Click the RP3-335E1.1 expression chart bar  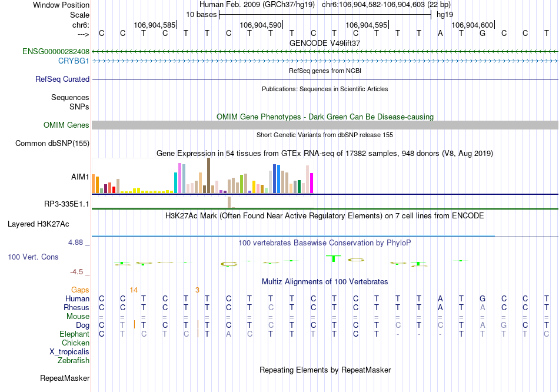coord(229,202)
